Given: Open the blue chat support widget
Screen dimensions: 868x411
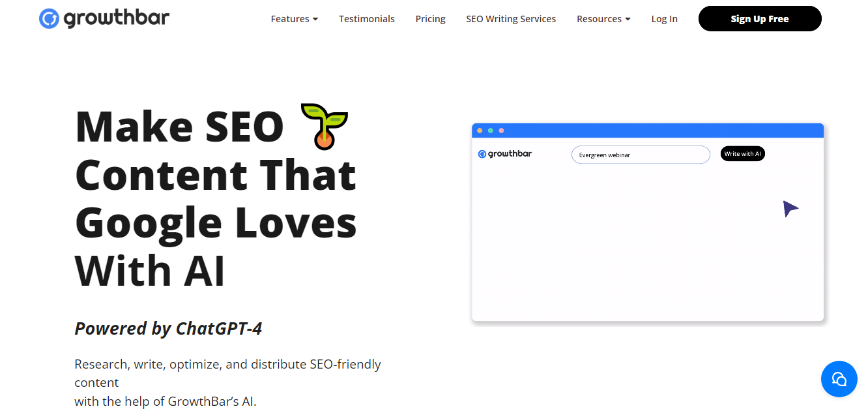Looking at the screenshot, I should 839,378.
